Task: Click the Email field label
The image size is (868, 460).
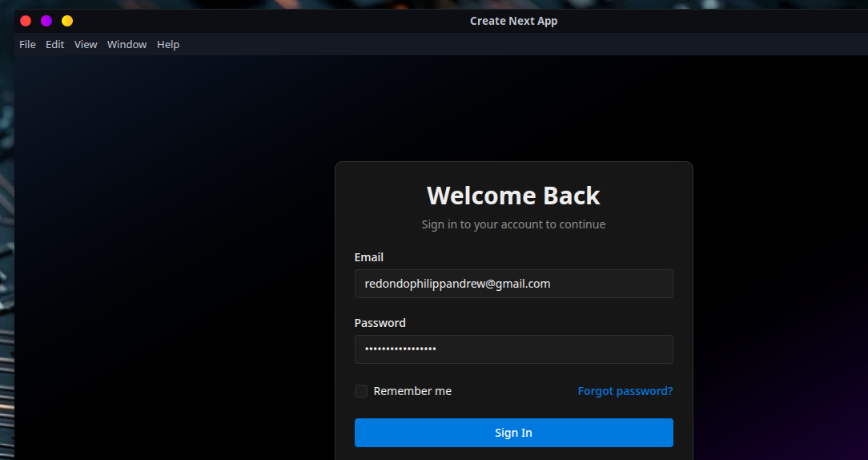Action: [368, 257]
